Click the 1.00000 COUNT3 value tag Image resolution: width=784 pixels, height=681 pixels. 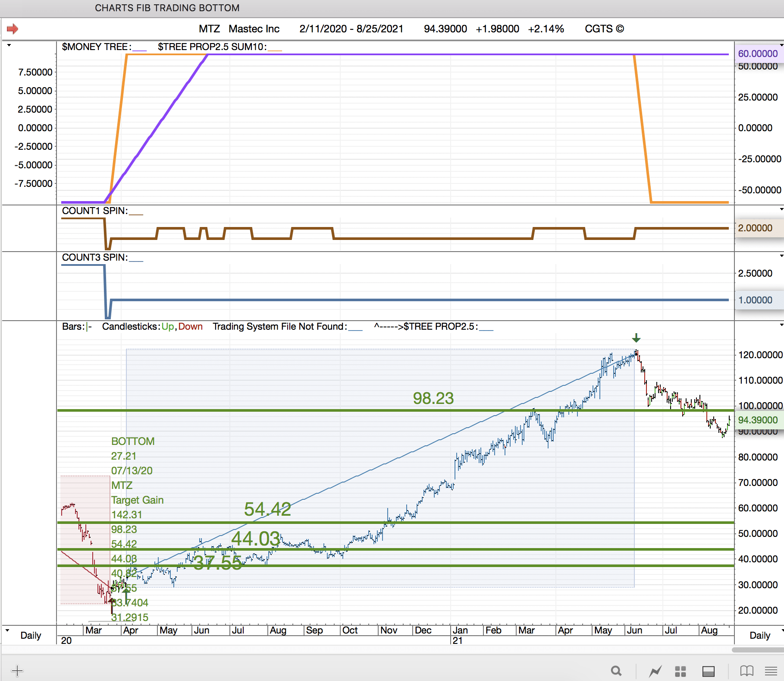[x=759, y=300]
